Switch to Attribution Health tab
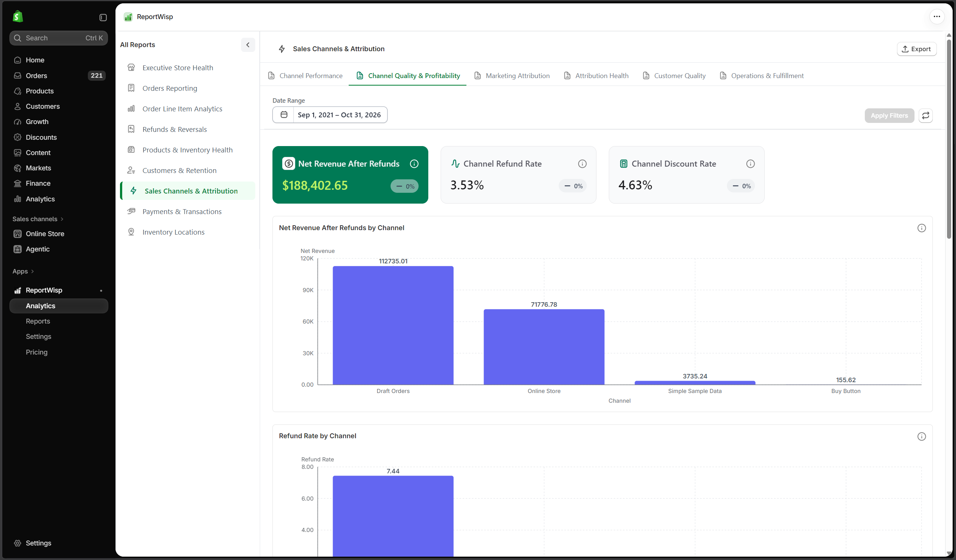Image resolution: width=956 pixels, height=560 pixels. point(596,76)
